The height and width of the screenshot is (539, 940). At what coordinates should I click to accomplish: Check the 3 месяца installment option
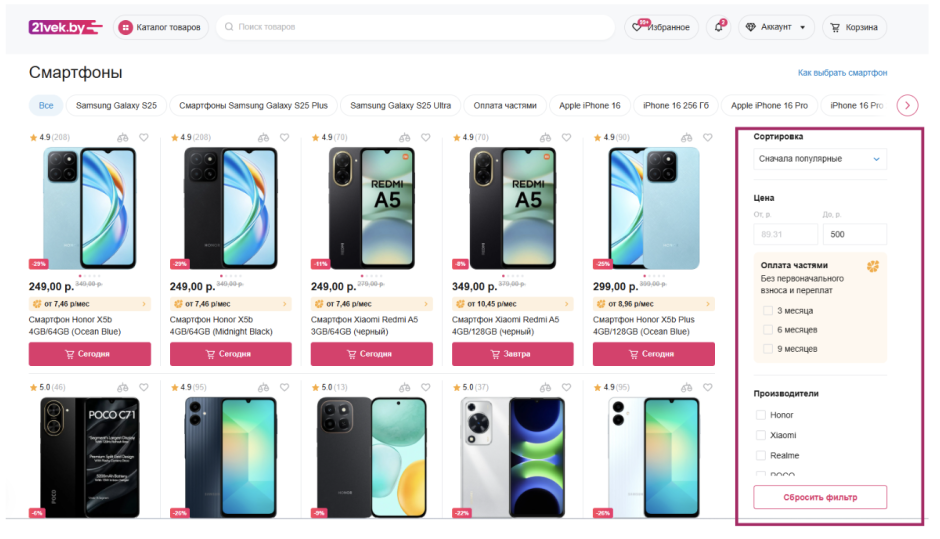click(767, 311)
